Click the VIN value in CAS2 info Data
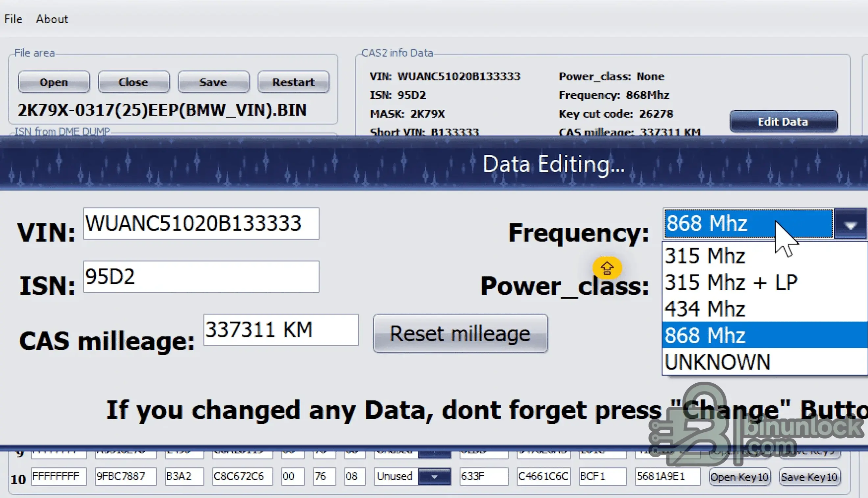This screenshot has width=868, height=498. (459, 76)
